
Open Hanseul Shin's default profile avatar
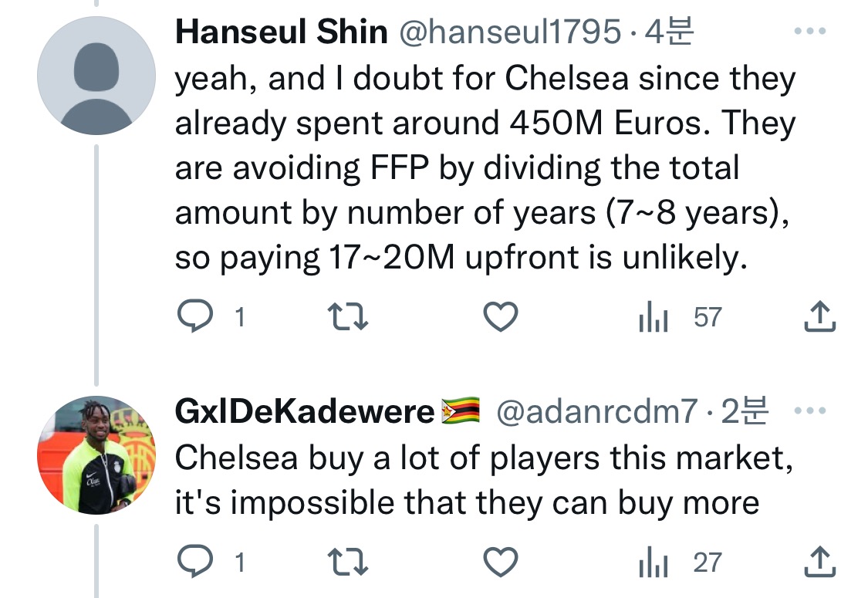tap(96, 76)
